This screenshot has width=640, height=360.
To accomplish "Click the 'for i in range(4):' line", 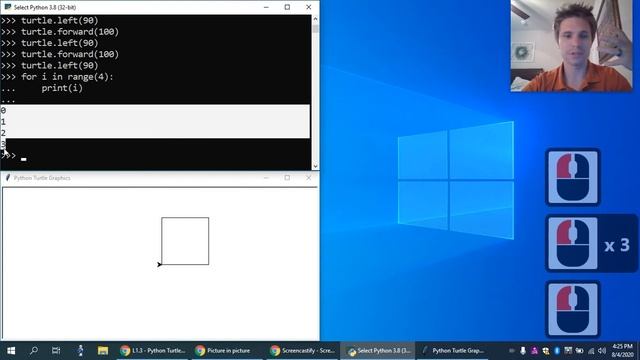I will [x=67, y=77].
